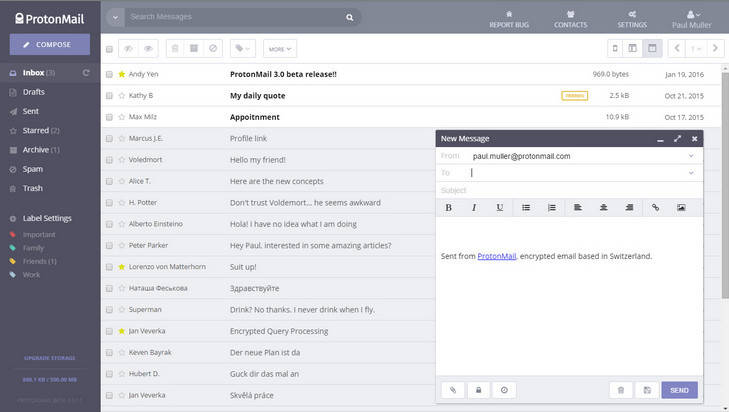The height and width of the screenshot is (412, 729).
Task: Open Contacts
Action: [570, 20]
